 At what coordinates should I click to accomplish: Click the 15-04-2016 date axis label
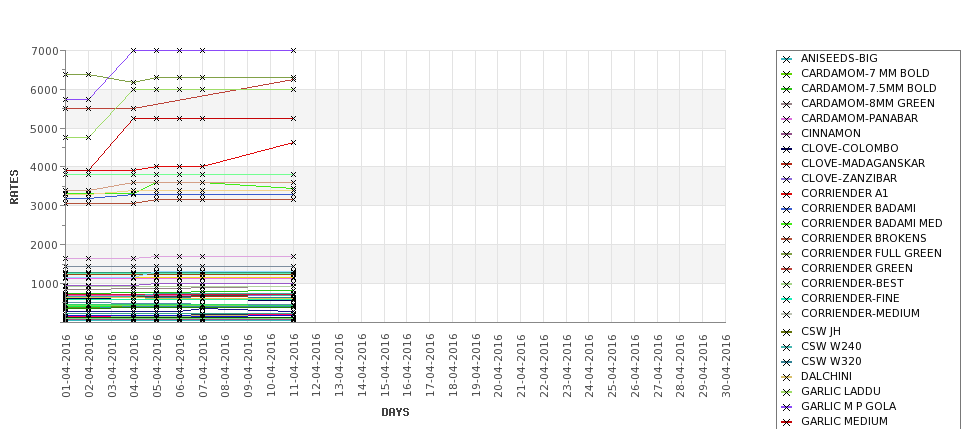385,365
